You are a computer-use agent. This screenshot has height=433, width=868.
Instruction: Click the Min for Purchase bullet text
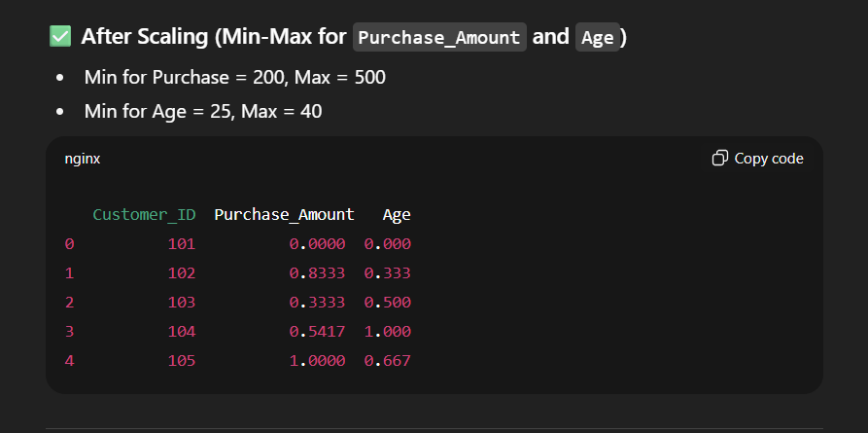click(234, 76)
